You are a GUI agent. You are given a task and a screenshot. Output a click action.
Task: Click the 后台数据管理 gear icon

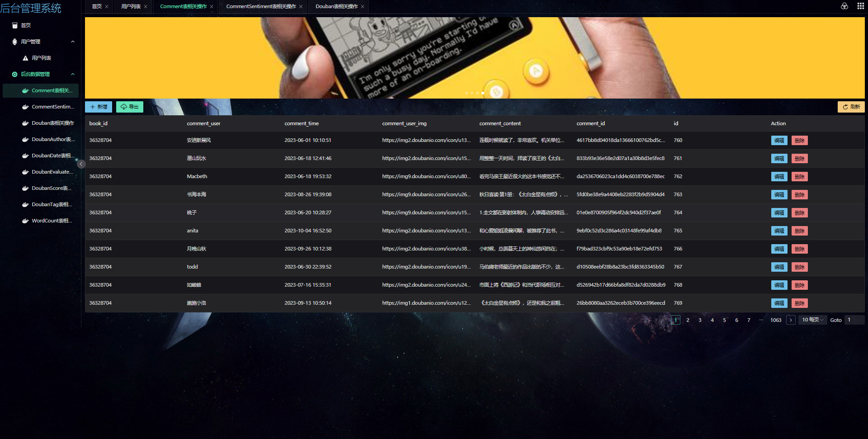[15, 74]
